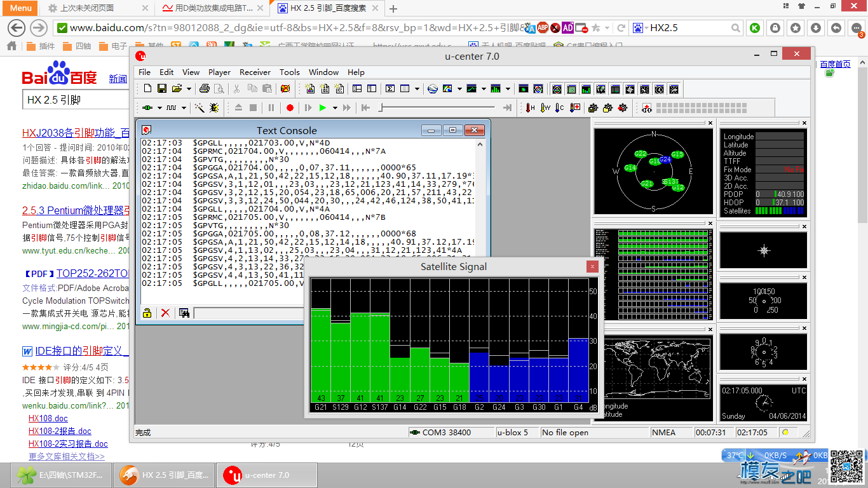868x488 pixels.
Task: Click the 百度首页 link
Action: click(x=835, y=64)
